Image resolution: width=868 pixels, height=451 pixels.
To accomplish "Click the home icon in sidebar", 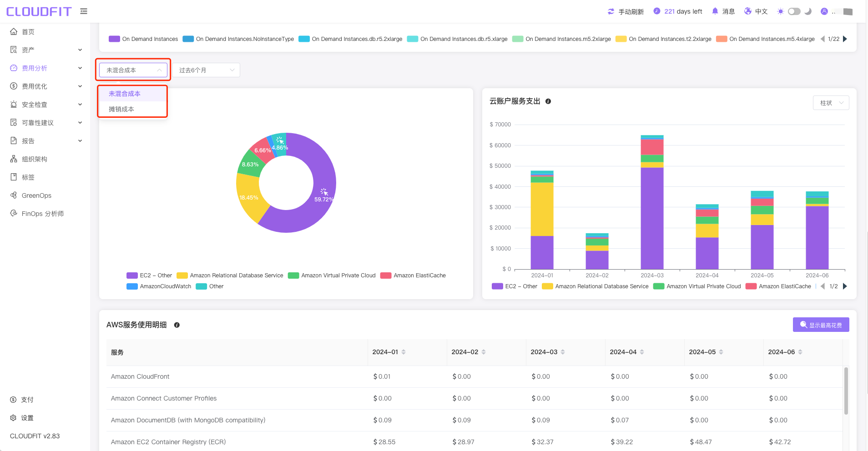I will tap(14, 31).
